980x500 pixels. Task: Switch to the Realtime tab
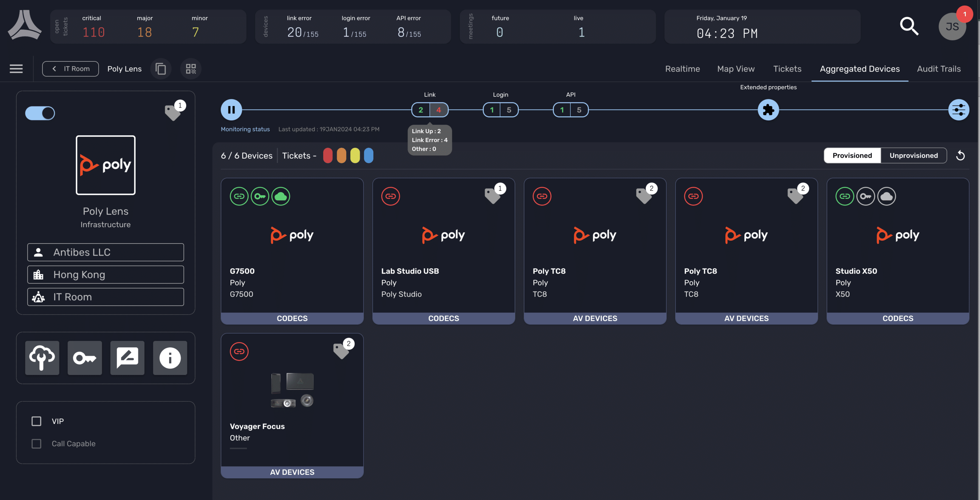point(682,69)
